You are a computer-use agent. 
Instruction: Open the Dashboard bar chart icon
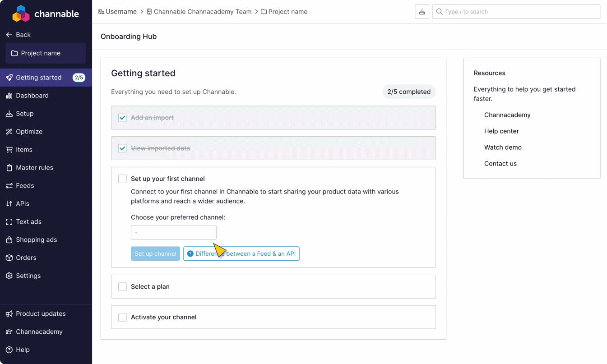point(9,96)
